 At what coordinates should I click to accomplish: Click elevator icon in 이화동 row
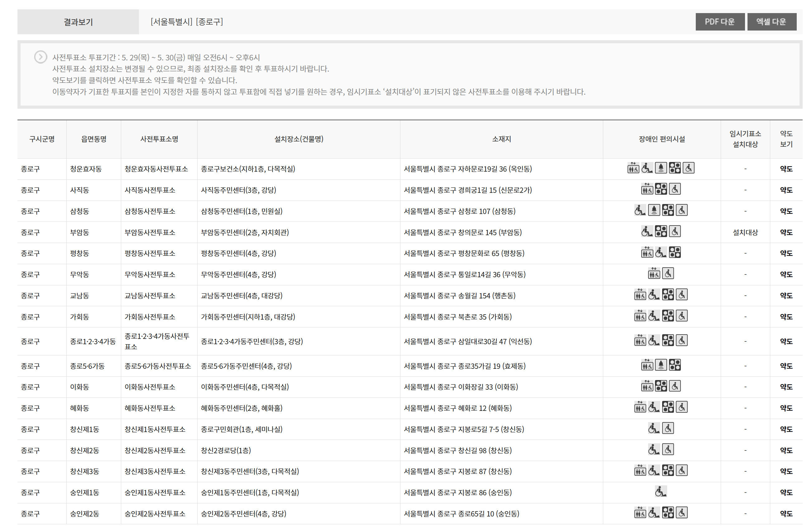[647, 387]
